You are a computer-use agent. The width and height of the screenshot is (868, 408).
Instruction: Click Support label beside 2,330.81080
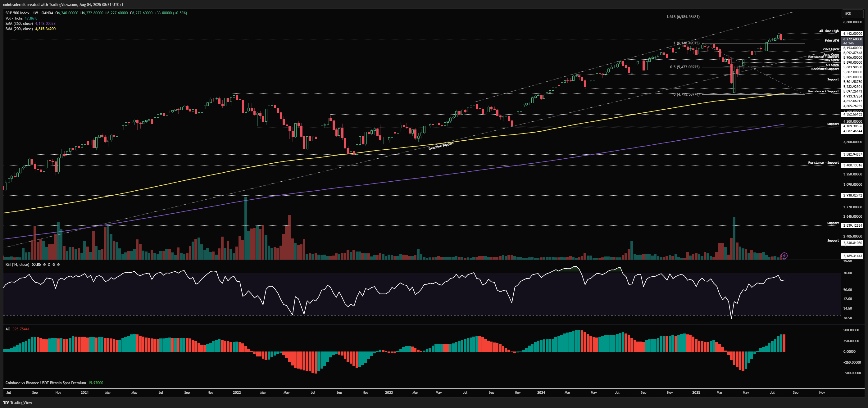(833, 241)
